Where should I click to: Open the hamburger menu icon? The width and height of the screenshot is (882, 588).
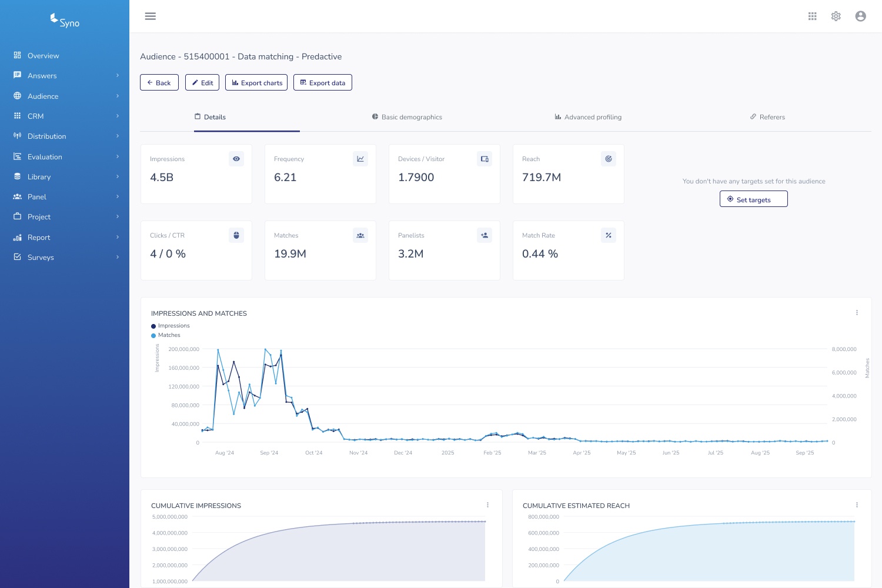[x=151, y=16]
